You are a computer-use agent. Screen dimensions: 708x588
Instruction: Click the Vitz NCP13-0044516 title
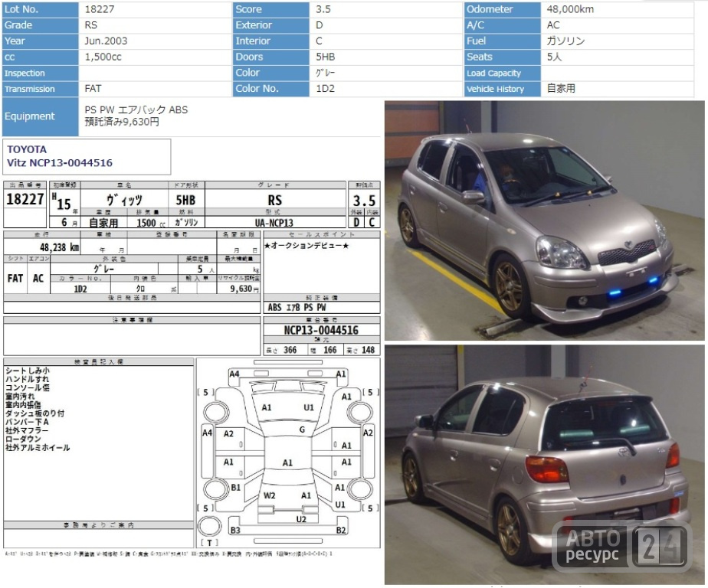click(60, 163)
